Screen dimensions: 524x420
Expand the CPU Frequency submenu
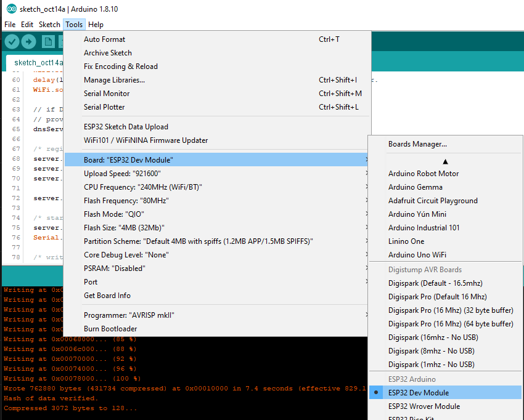[217, 187]
